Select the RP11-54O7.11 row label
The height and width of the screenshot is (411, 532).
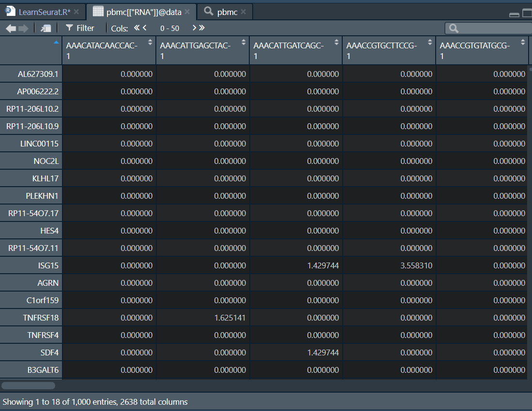33,248
